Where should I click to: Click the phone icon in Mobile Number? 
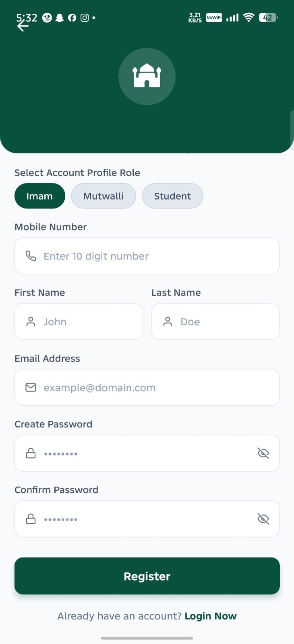[x=31, y=256]
